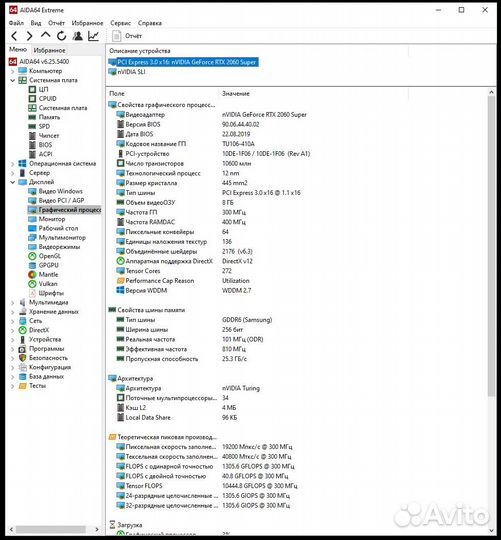Click the Forward navigation arrow
Image resolution: width=501 pixels, height=540 pixels.
tap(30, 36)
